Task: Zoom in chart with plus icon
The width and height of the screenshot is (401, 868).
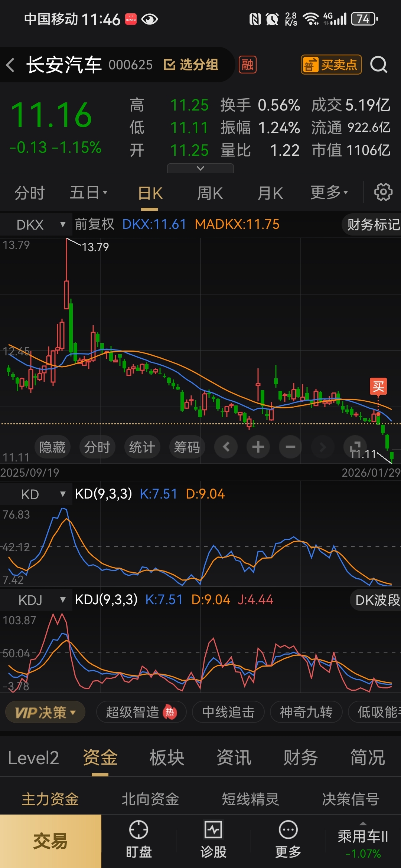Action: tap(258, 447)
